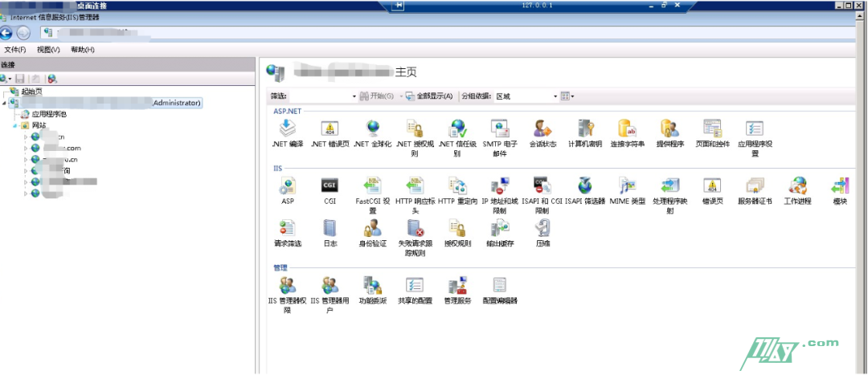Open the .NET 信任级别 icon

pos(457,129)
